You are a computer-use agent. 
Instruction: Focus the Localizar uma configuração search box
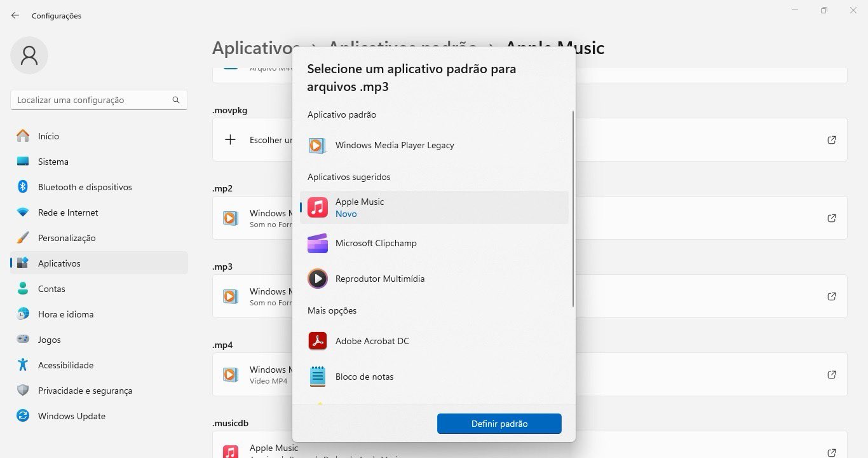[98, 100]
